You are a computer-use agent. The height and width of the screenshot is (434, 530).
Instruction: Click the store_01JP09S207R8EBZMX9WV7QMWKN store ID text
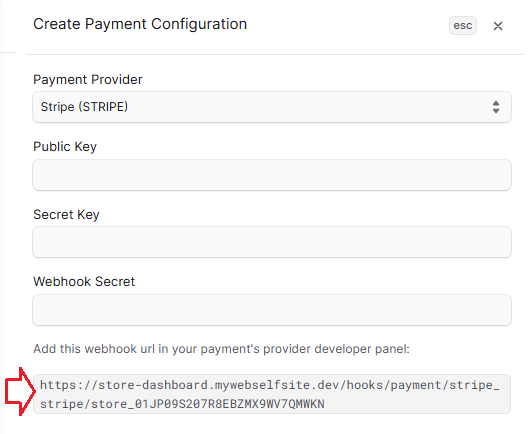click(208, 404)
